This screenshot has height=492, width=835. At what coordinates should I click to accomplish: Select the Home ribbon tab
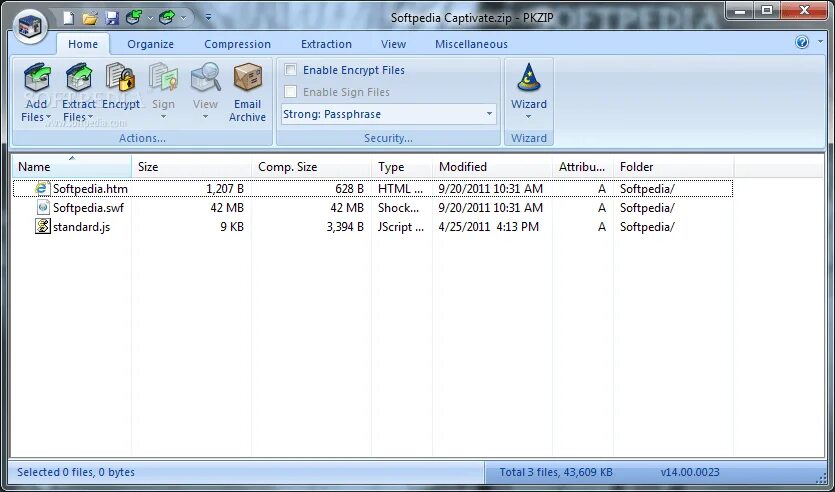[x=83, y=44]
